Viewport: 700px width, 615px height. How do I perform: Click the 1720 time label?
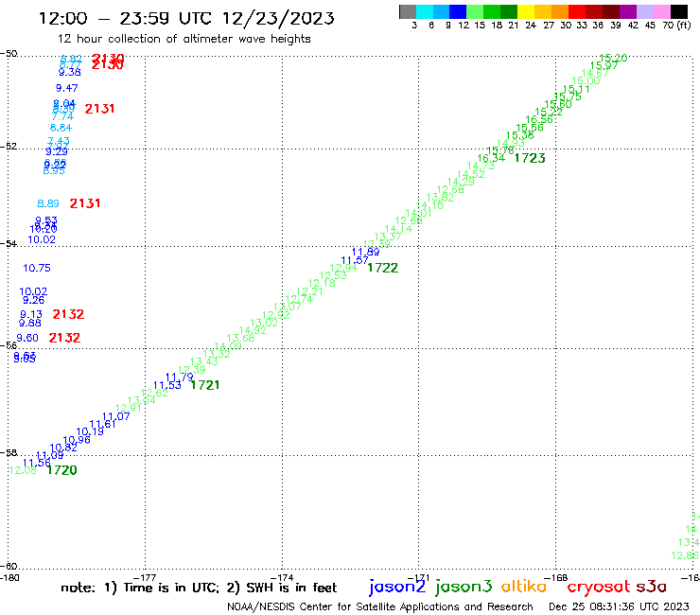pyautogui.click(x=62, y=470)
